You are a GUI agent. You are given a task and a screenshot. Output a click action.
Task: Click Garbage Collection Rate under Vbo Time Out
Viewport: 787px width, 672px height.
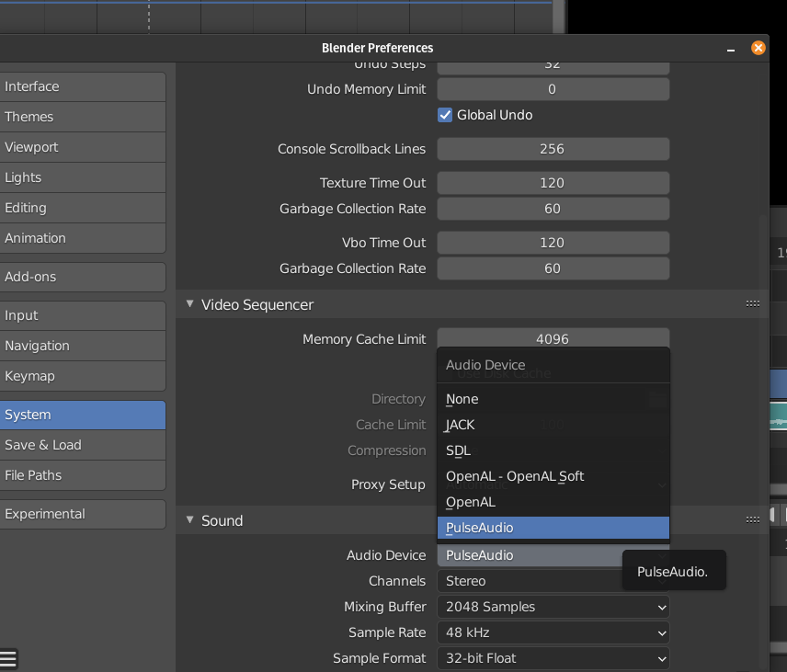click(553, 268)
